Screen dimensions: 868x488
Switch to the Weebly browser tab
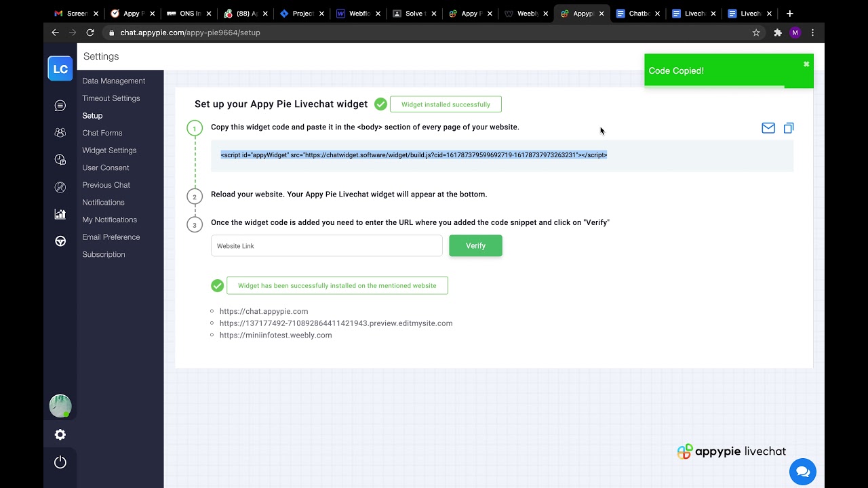(526, 14)
